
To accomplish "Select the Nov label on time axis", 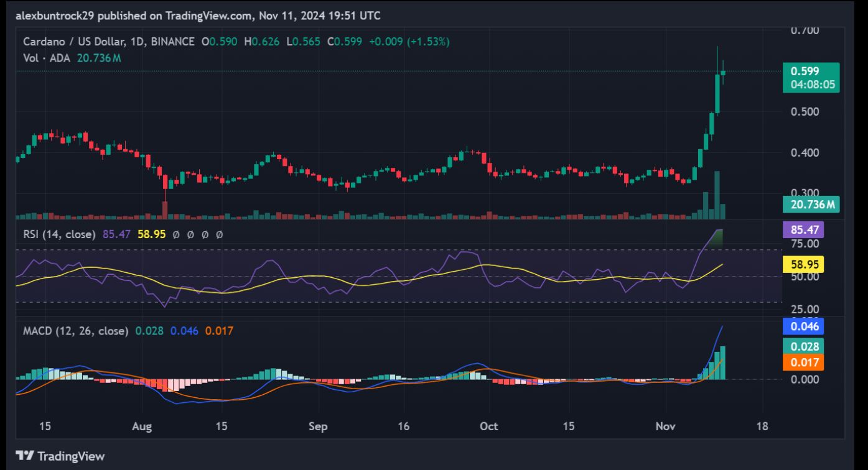I will pos(665,426).
